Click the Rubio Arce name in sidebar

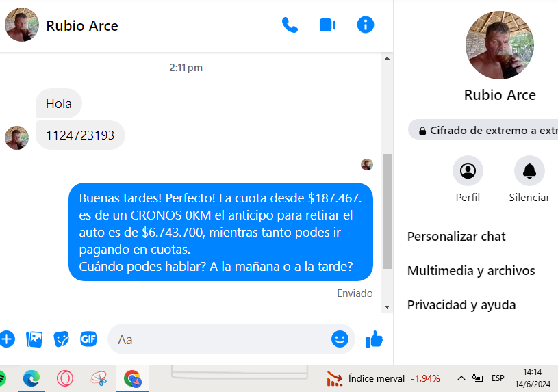(500, 95)
